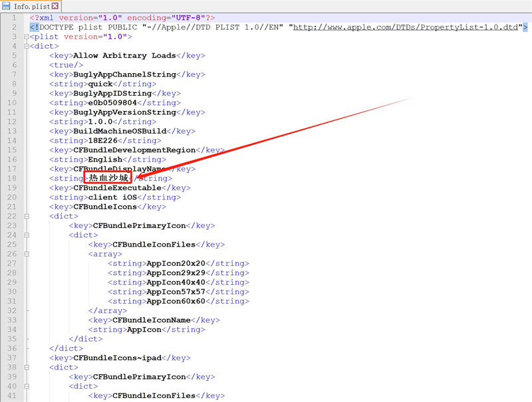Click the key CFBundleDevelopmentRegion

(x=134, y=150)
